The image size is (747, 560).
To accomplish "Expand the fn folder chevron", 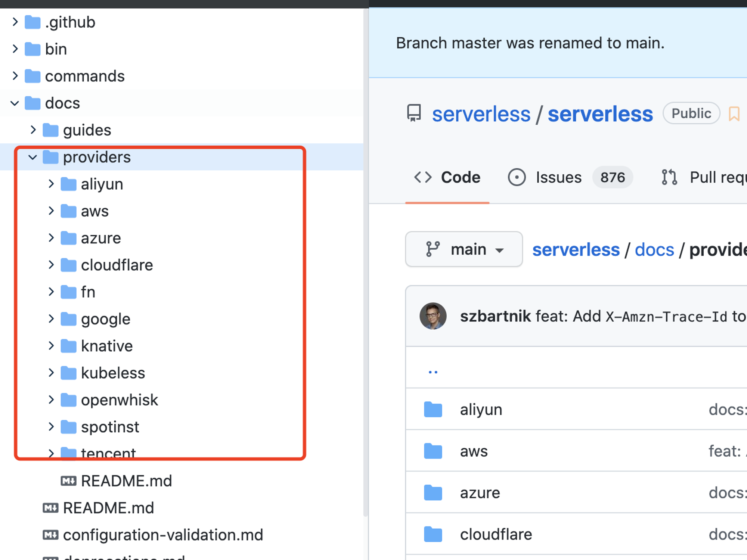I will click(x=51, y=292).
